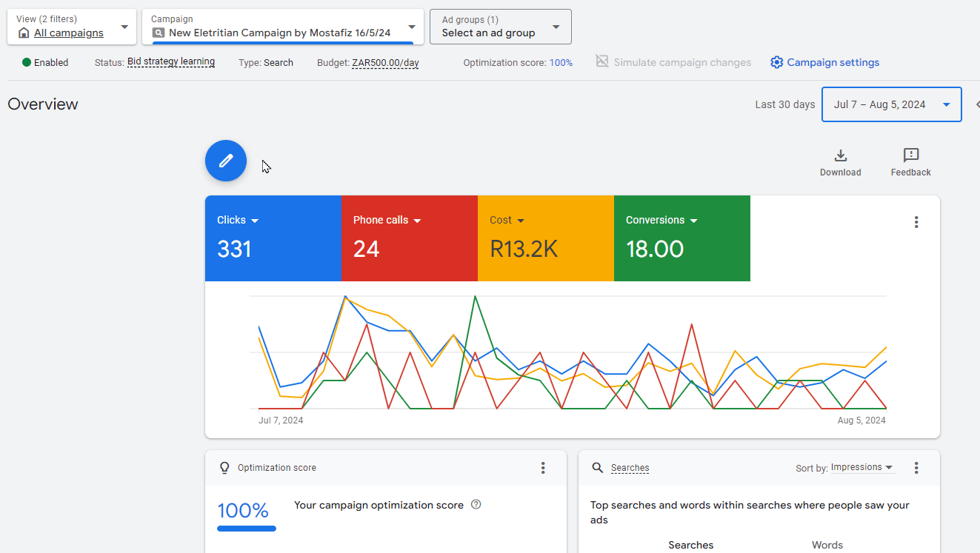Screen dimensions: 980x553
Task: Select the Clicks metric tile
Action: (x=273, y=238)
